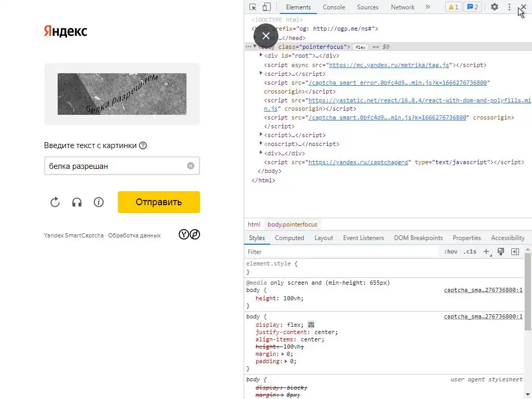Screen dimensions: 532x399
Task: Click the flex badge on body element
Action: 361,47
